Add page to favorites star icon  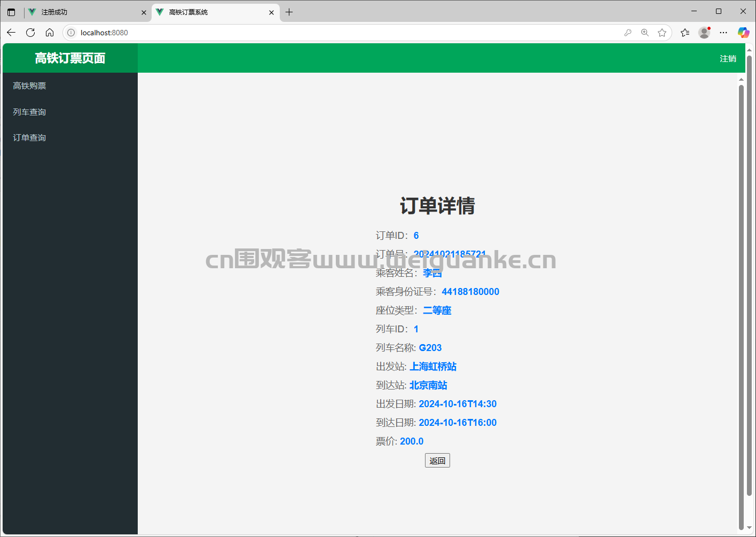pos(662,33)
